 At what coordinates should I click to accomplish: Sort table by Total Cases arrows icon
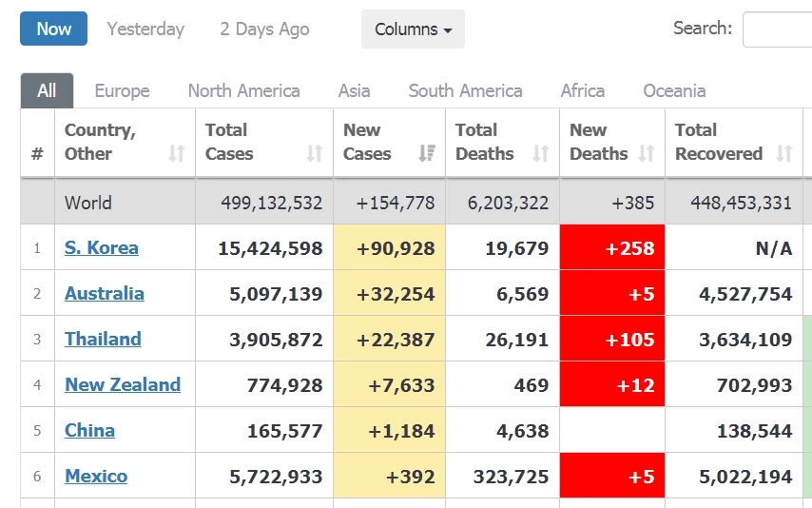(315, 154)
